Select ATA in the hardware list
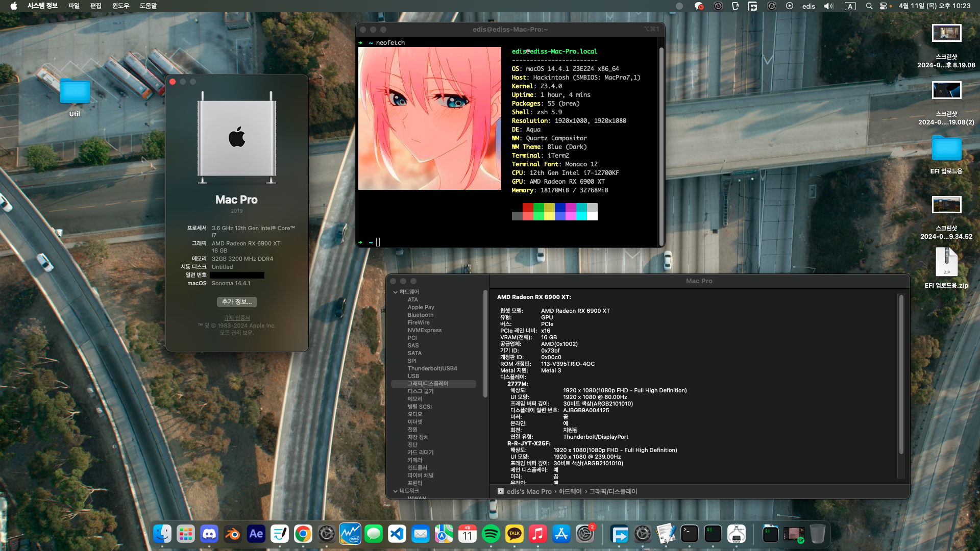Screen dimensions: 980x551 pyautogui.click(x=413, y=300)
